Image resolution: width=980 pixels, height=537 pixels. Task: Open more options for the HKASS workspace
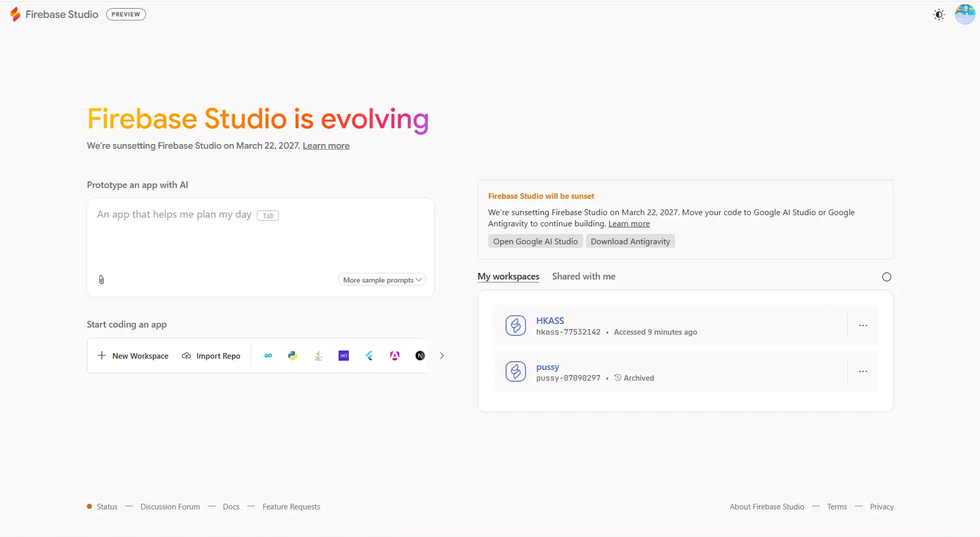(x=863, y=325)
